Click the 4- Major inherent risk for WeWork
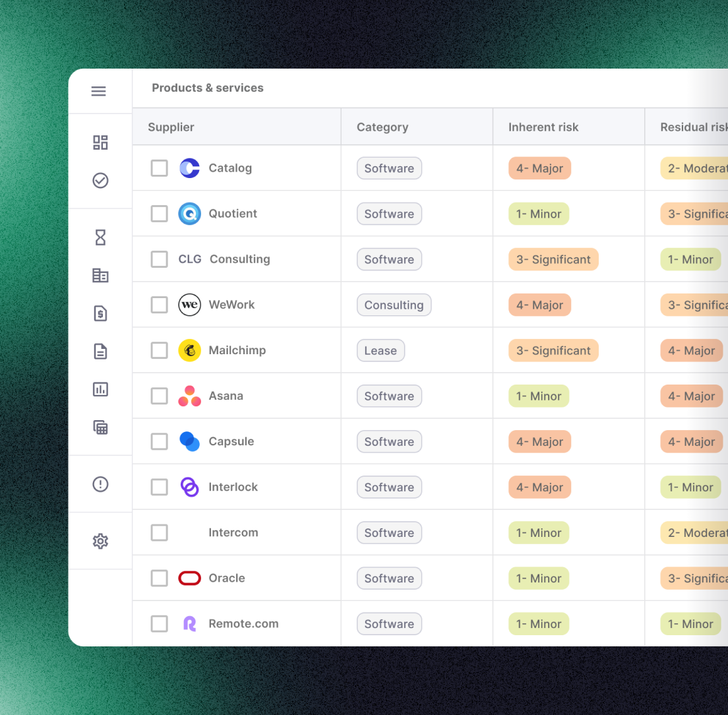The image size is (728, 715). pos(539,305)
